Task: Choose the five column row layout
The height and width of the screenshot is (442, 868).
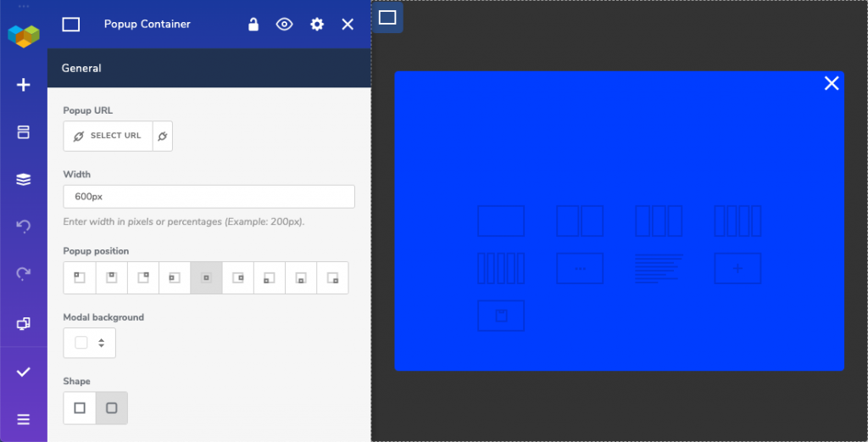Action: (x=501, y=269)
